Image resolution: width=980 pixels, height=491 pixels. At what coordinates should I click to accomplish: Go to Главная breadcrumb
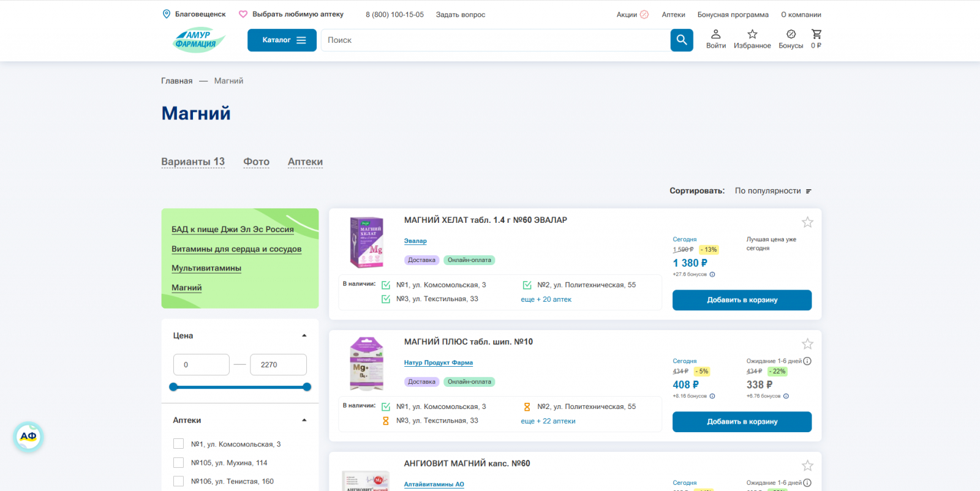click(177, 81)
